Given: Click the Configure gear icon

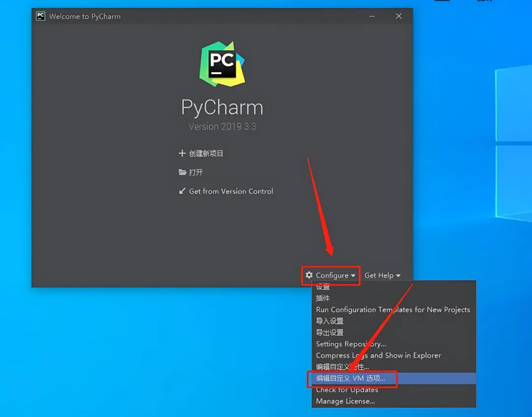Looking at the screenshot, I should (x=309, y=275).
